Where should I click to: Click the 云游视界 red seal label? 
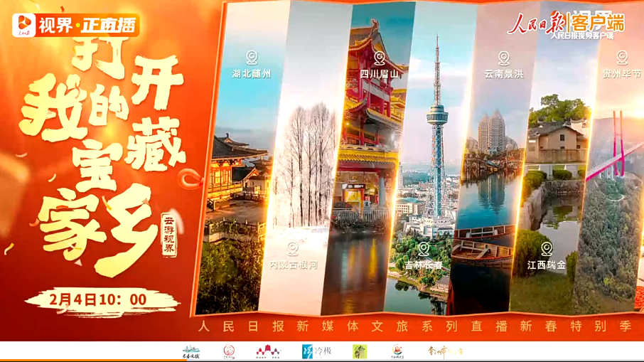168,234
